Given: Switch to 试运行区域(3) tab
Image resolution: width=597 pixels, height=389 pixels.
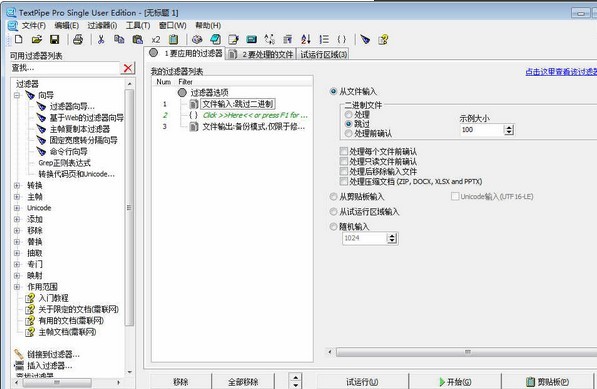Looking at the screenshot, I should click(323, 54).
